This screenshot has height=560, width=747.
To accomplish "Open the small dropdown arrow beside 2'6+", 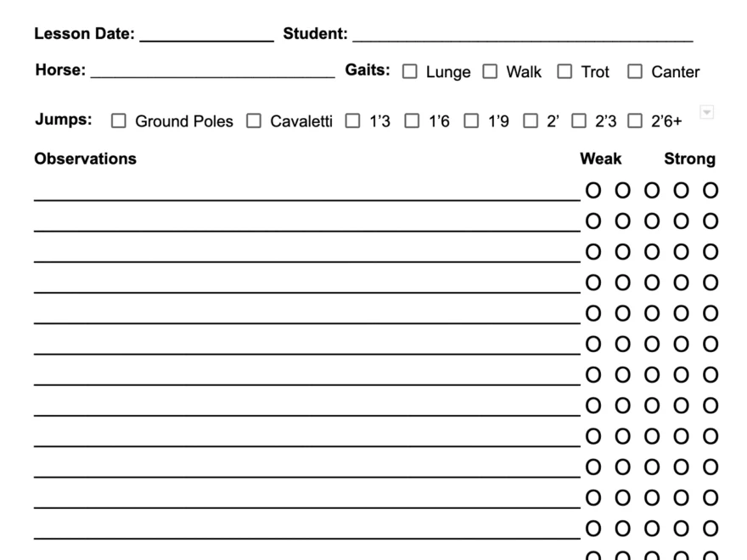I will point(706,112).
